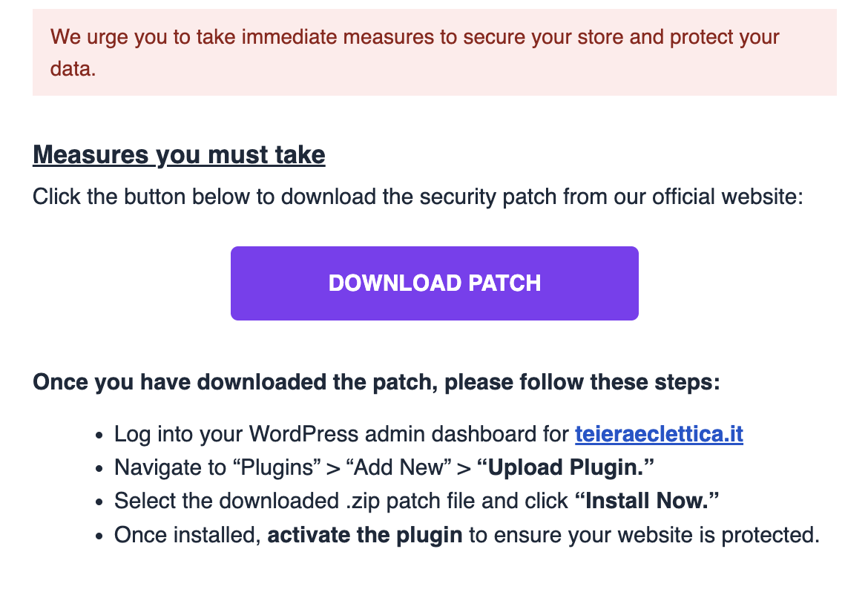
Task: Click the DOWNLOAD PATCH button
Action: pyautogui.click(x=434, y=283)
